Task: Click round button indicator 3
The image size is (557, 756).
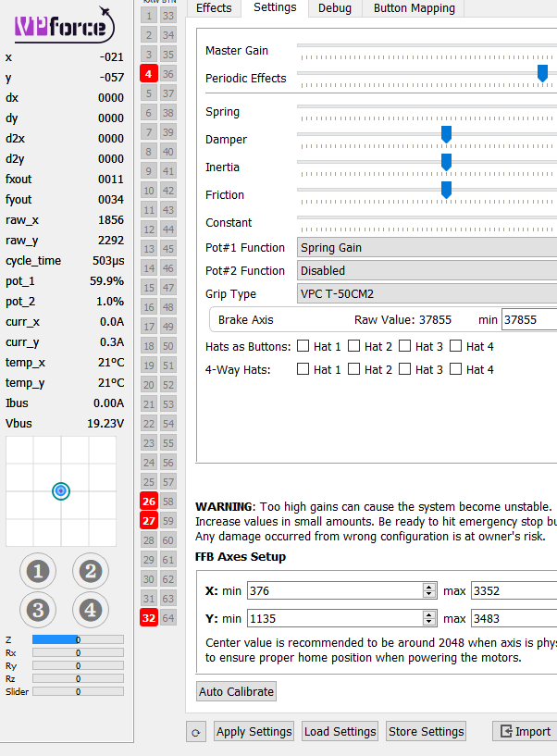Action: (x=38, y=610)
